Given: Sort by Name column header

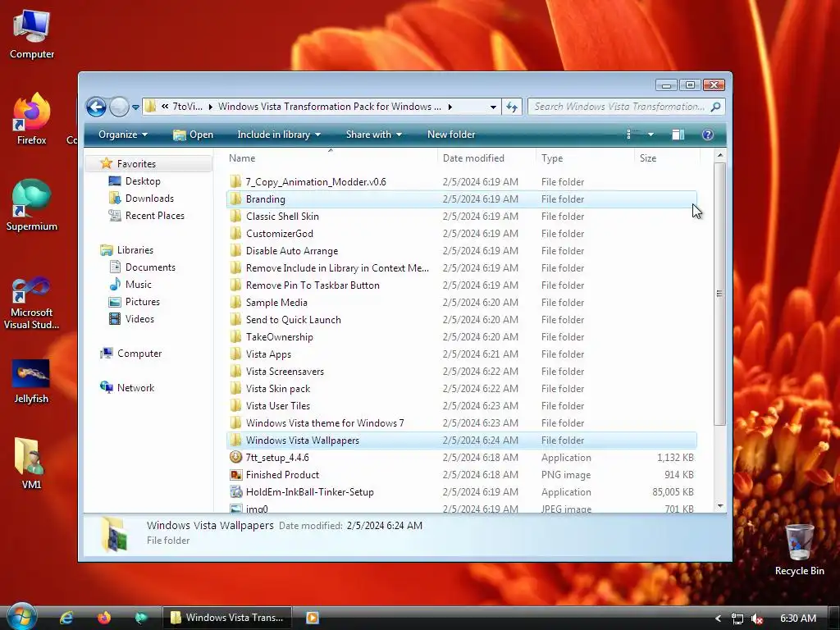Looking at the screenshot, I should [x=331, y=158].
